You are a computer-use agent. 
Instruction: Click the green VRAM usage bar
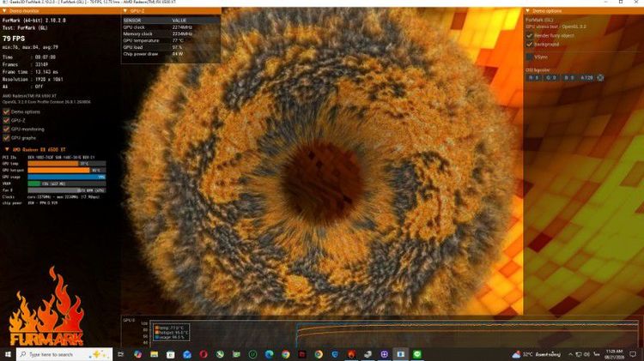click(34, 184)
